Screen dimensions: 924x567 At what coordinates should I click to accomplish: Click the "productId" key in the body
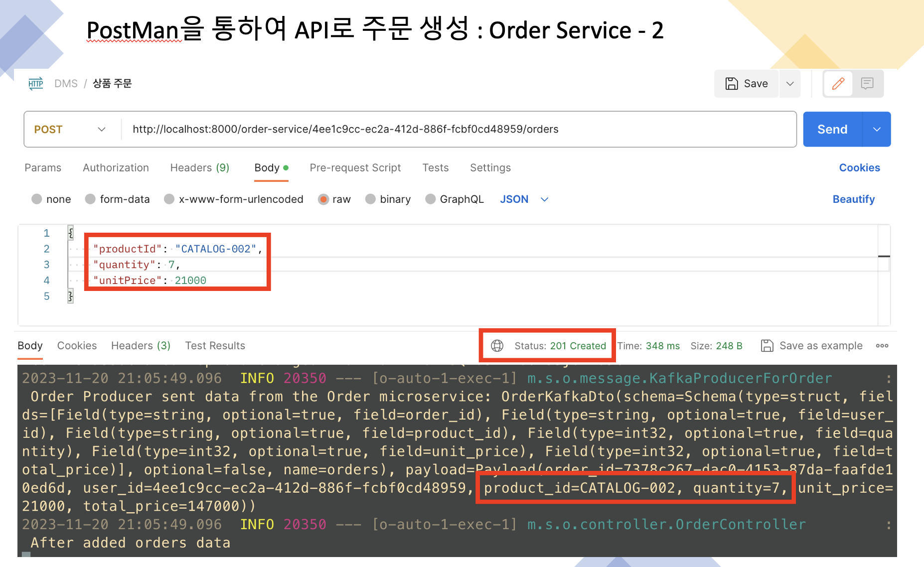(x=128, y=249)
